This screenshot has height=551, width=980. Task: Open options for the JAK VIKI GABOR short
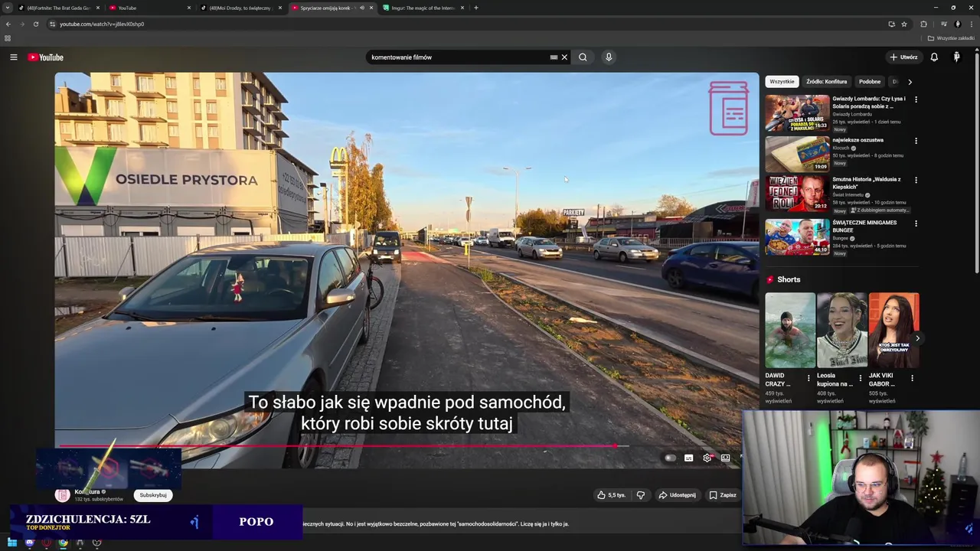[x=912, y=378]
